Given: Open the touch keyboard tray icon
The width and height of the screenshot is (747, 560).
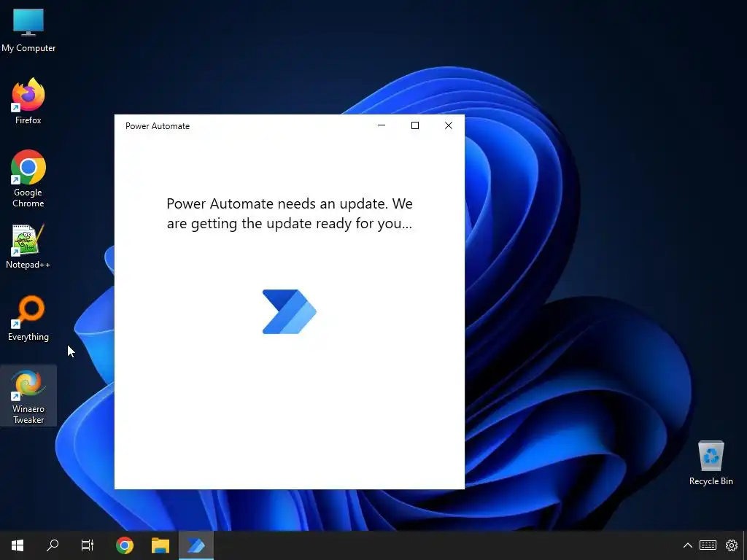Looking at the screenshot, I should tap(708, 545).
